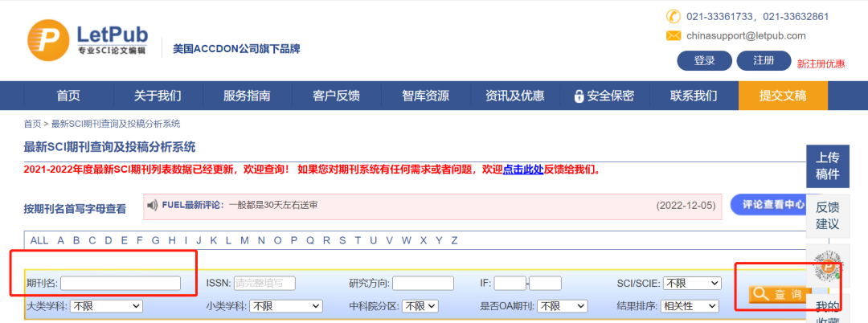Viewport: 868px width, 323px height.
Task: Open the 评论查看中心 button
Action: 771,204
